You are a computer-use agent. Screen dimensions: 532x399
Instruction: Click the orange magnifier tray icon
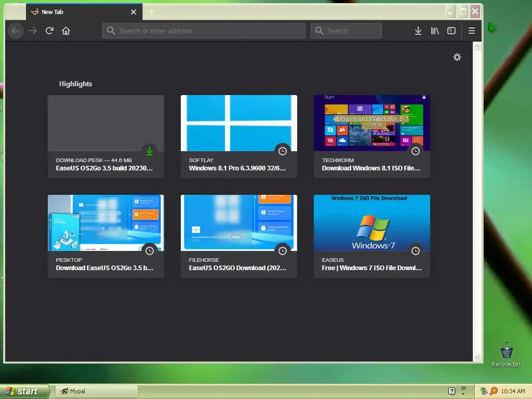[494, 391]
